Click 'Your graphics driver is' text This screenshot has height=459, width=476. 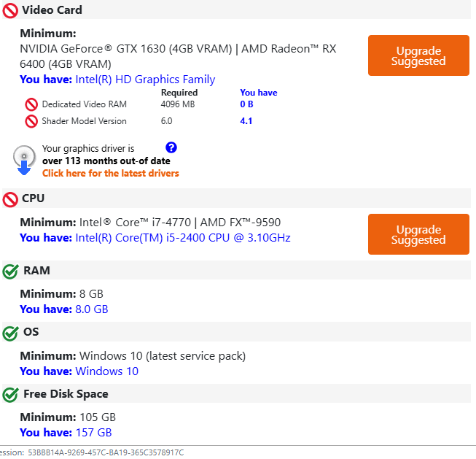point(88,149)
